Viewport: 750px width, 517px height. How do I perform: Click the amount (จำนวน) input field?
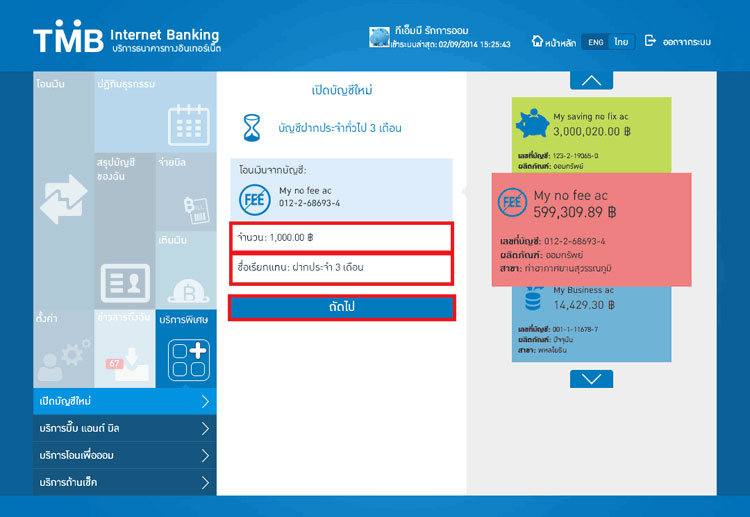click(x=340, y=238)
